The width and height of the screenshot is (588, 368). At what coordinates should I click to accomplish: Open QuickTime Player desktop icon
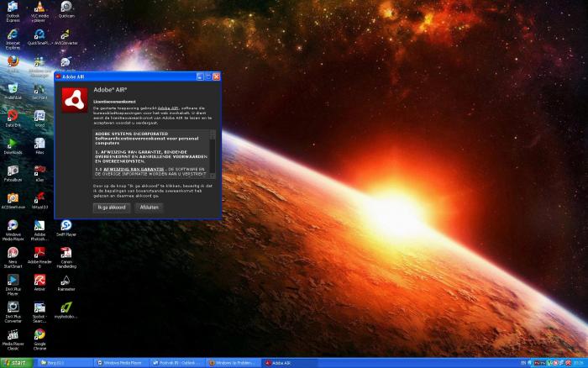39,37
